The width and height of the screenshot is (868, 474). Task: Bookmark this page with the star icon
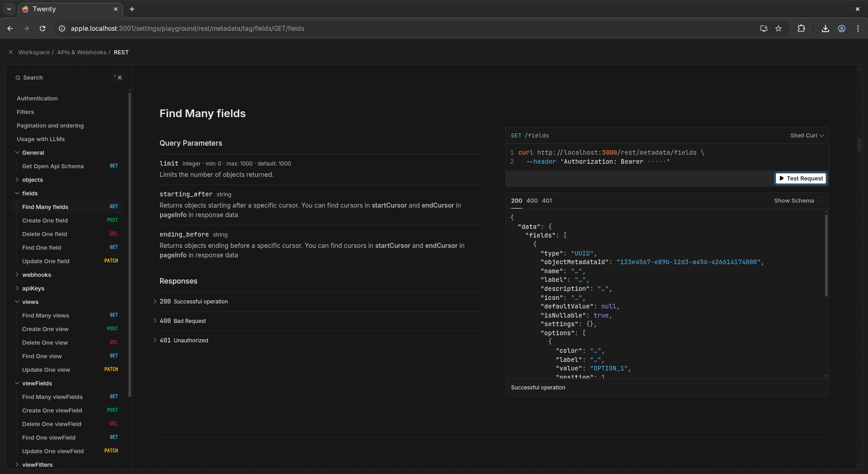[x=778, y=28]
